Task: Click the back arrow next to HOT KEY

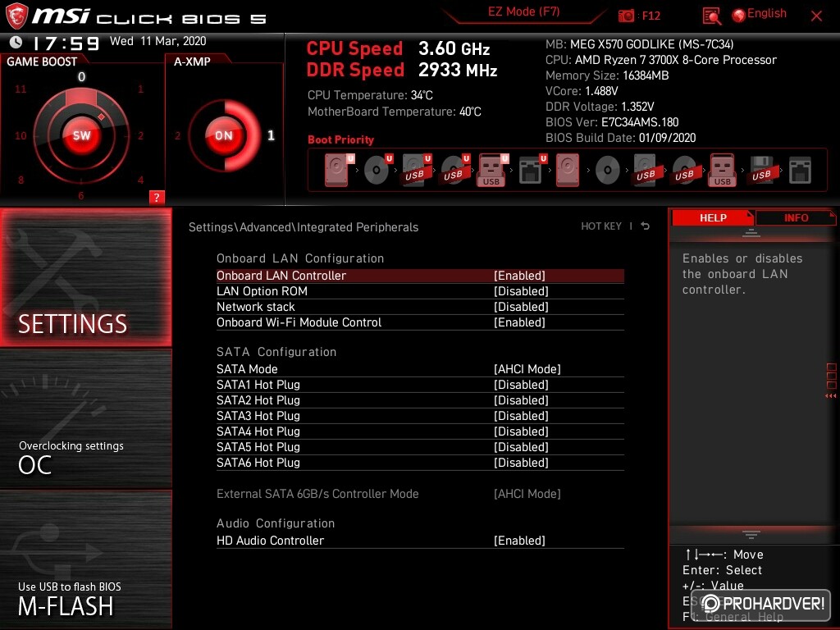Action: pyautogui.click(x=645, y=226)
